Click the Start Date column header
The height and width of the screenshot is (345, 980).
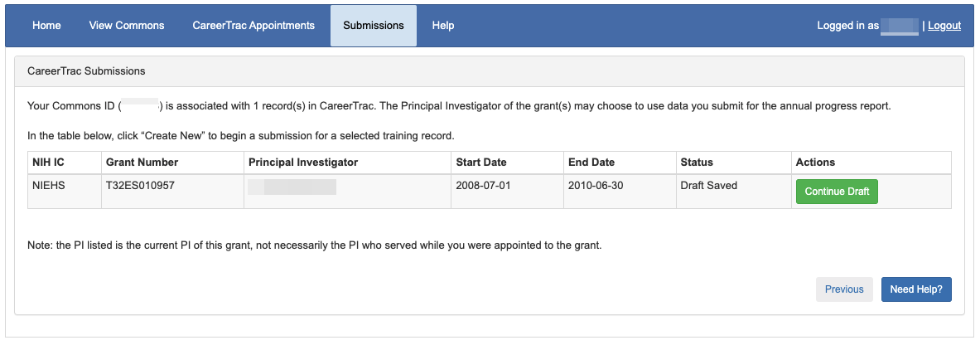pyautogui.click(x=481, y=163)
